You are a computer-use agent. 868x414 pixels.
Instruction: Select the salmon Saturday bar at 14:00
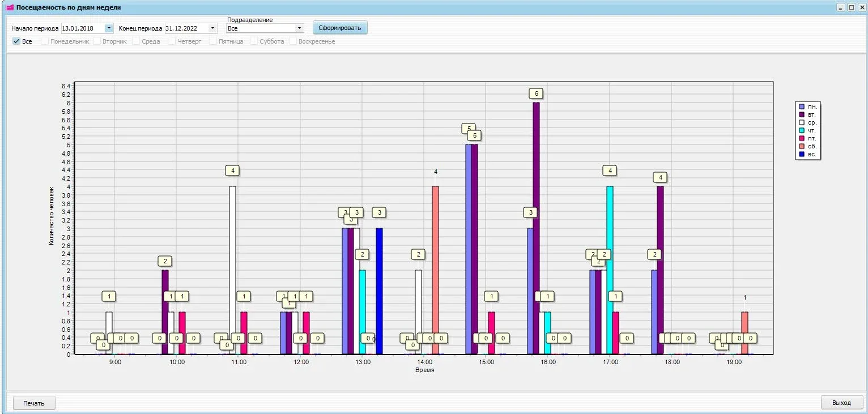(435, 270)
